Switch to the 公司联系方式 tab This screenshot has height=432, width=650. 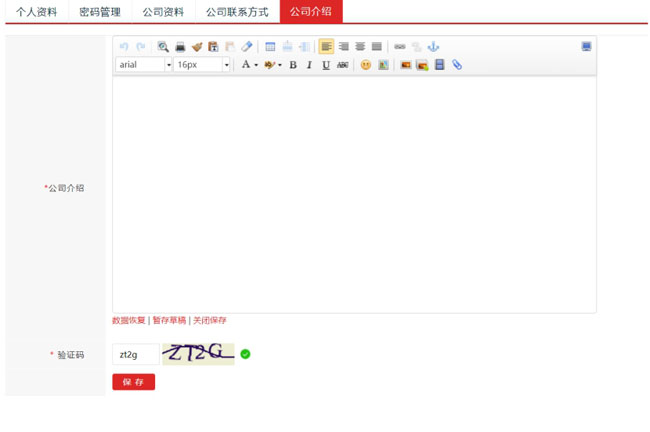237,12
